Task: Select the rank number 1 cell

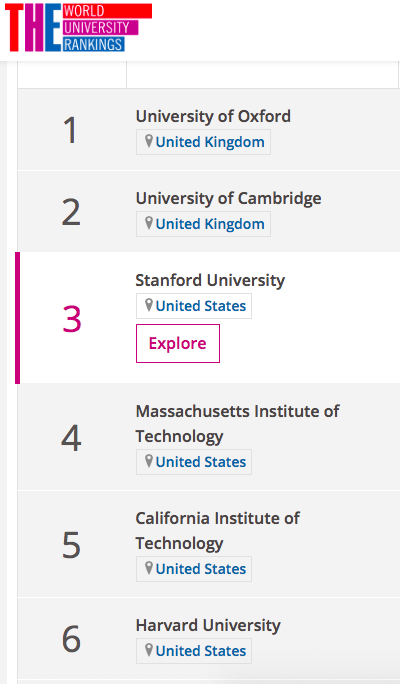Action: click(72, 130)
